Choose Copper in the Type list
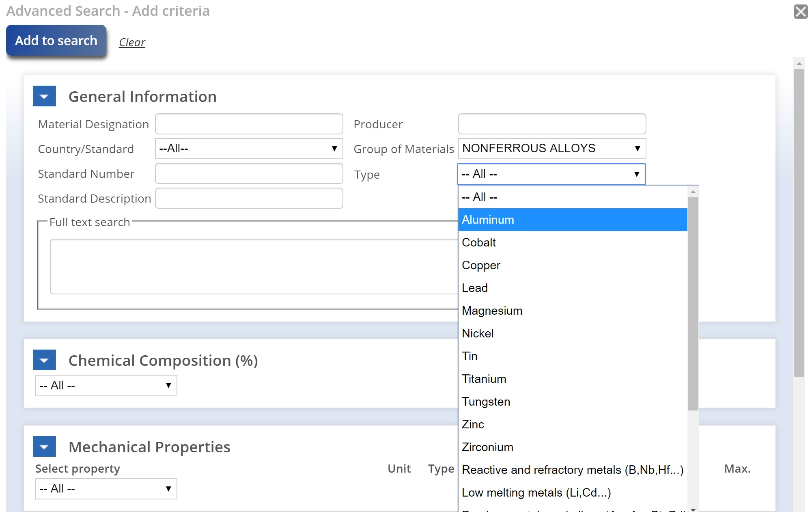 point(572,265)
